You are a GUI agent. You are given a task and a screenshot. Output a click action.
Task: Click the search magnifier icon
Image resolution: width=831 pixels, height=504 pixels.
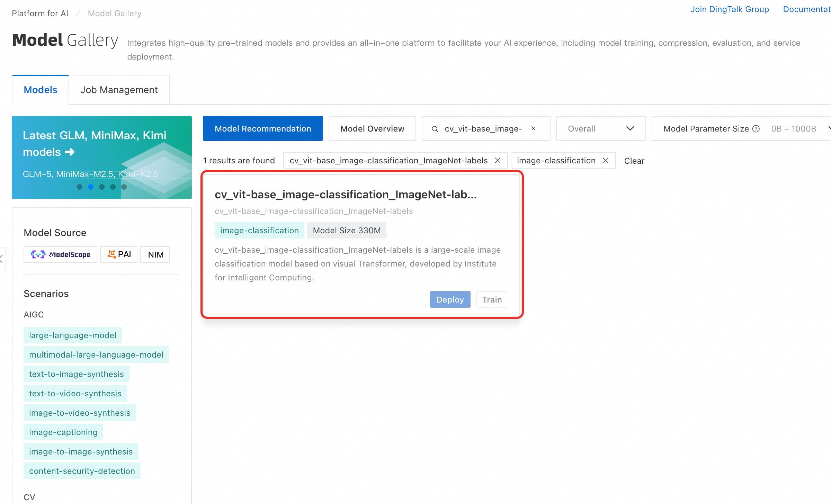point(435,129)
